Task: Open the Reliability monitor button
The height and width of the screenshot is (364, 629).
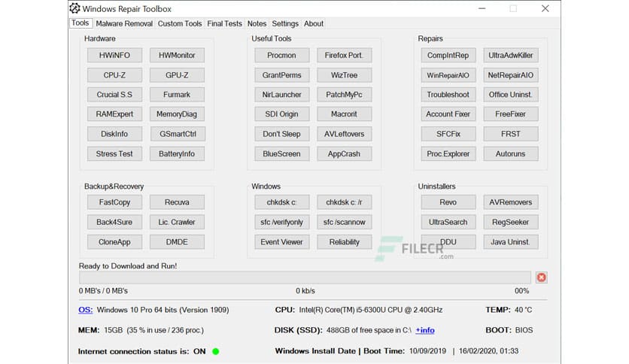Action: coord(344,242)
